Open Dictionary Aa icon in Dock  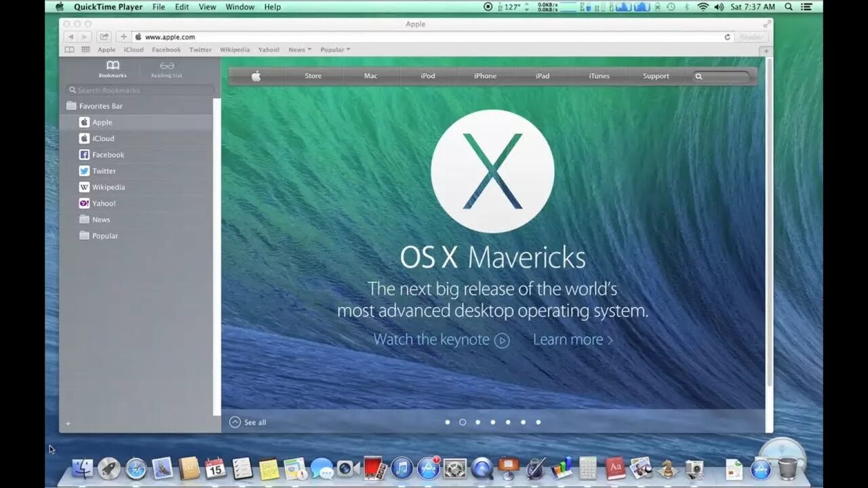click(x=615, y=468)
